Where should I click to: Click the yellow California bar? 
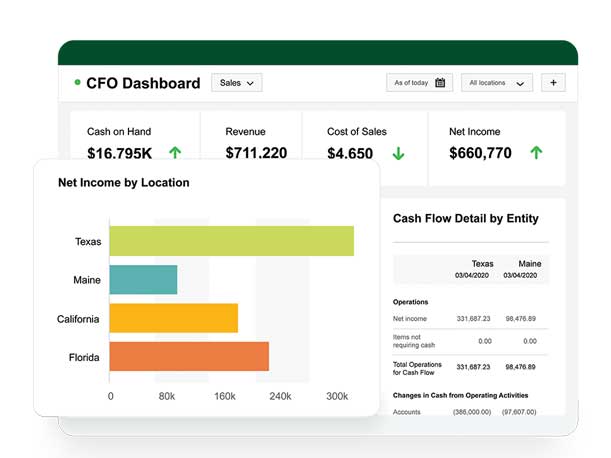point(173,319)
